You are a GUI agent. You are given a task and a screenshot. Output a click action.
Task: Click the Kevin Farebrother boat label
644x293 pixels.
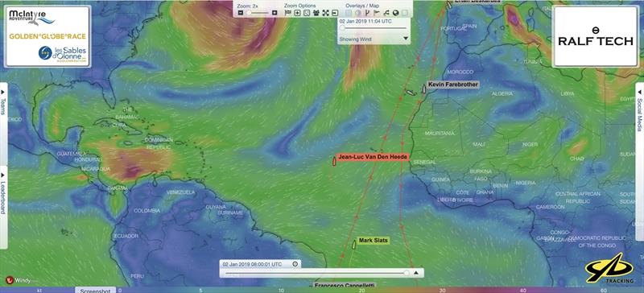(452, 85)
